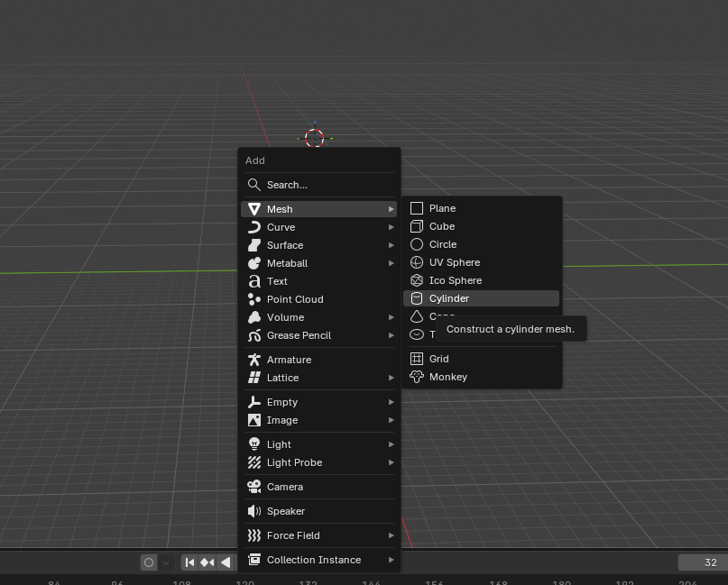Open the Lattice submenu
The image size is (728, 585).
[x=319, y=378]
